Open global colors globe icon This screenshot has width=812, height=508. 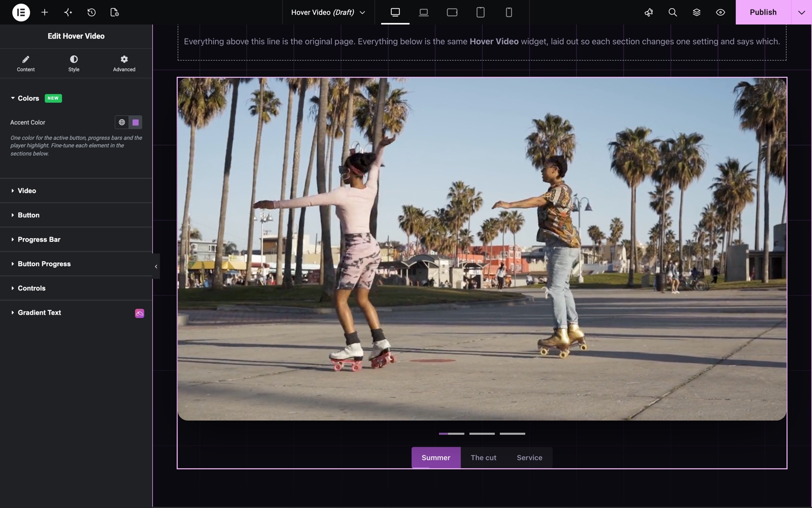[122, 122]
